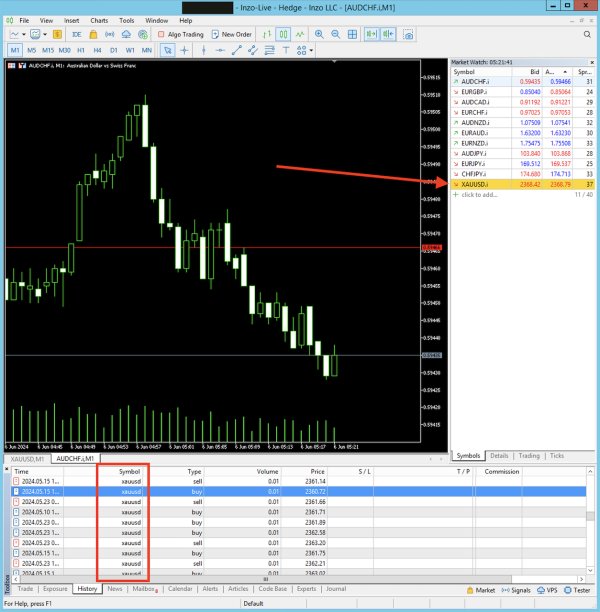600x612 pixels.
Task: Click the gold dollar Market Watch icon
Action: coord(57,34)
